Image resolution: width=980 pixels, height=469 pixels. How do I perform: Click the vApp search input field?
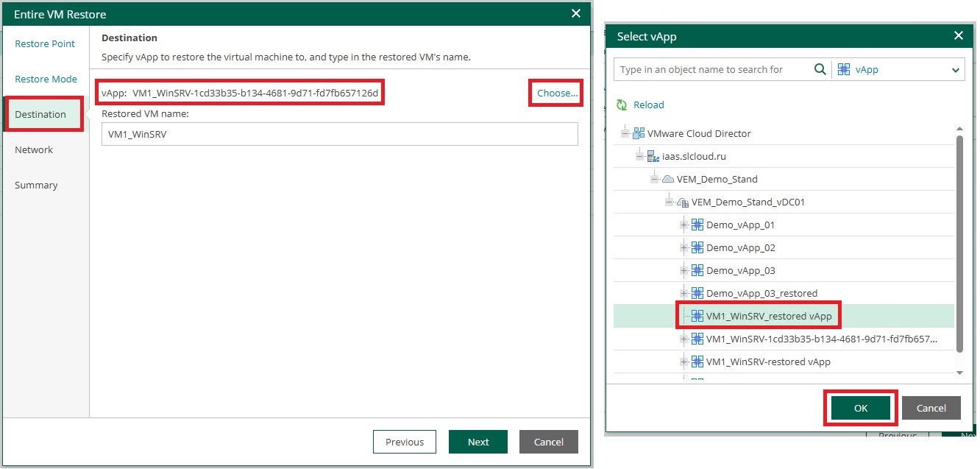tap(712, 69)
